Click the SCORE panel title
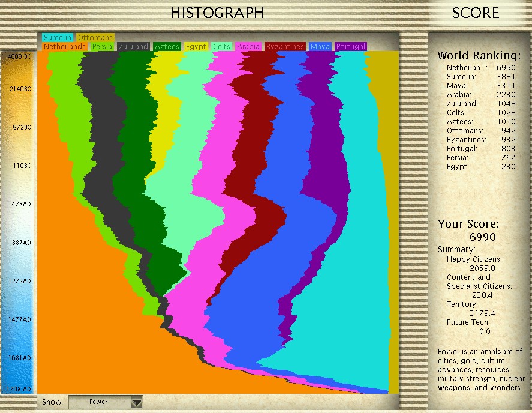The width and height of the screenshot is (532, 413). 476,13
